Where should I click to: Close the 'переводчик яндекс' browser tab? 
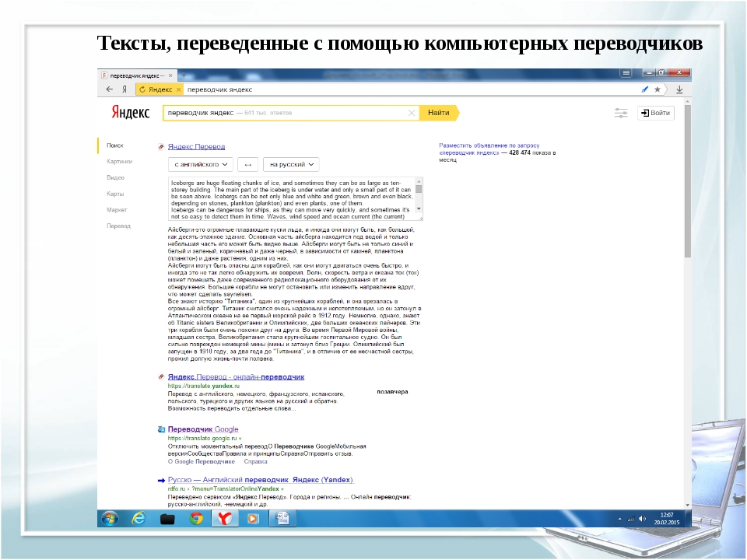tap(170, 75)
